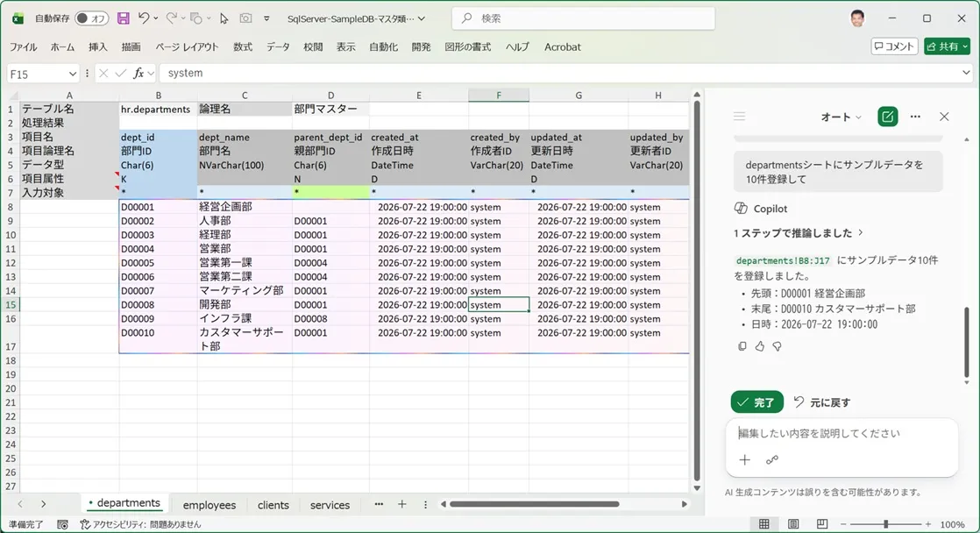980x533 pixels.
Task: Click アクセシビリティ status bar item
Action: (140, 524)
